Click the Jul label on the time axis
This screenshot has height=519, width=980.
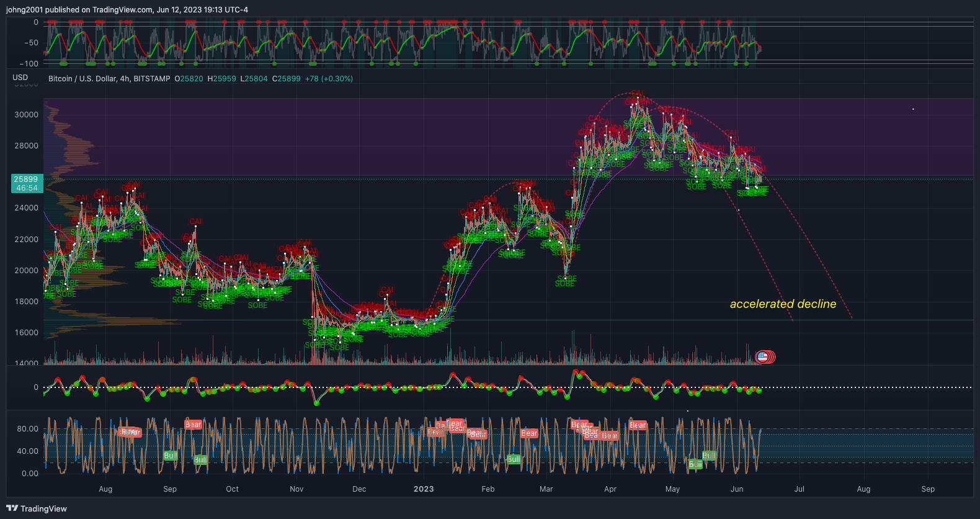coord(800,489)
